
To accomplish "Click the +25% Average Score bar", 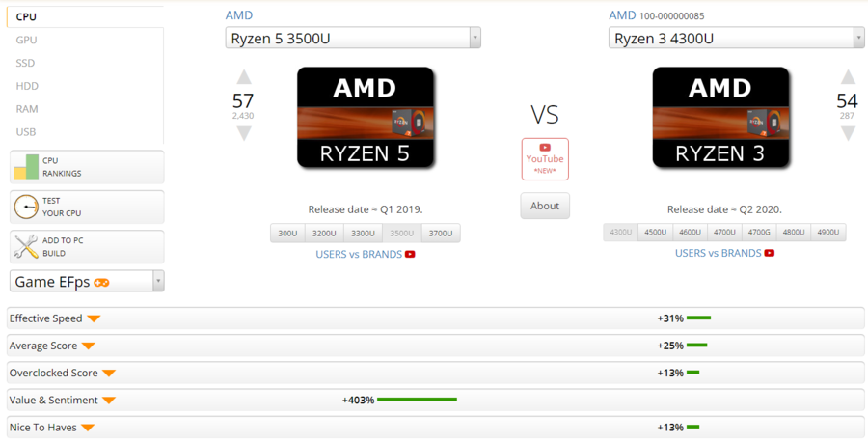I will (x=697, y=345).
